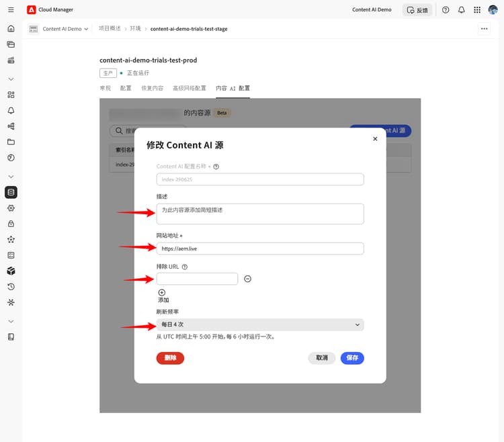Open the book icon in sidebar
This screenshot has width=504, height=442.
11,337
